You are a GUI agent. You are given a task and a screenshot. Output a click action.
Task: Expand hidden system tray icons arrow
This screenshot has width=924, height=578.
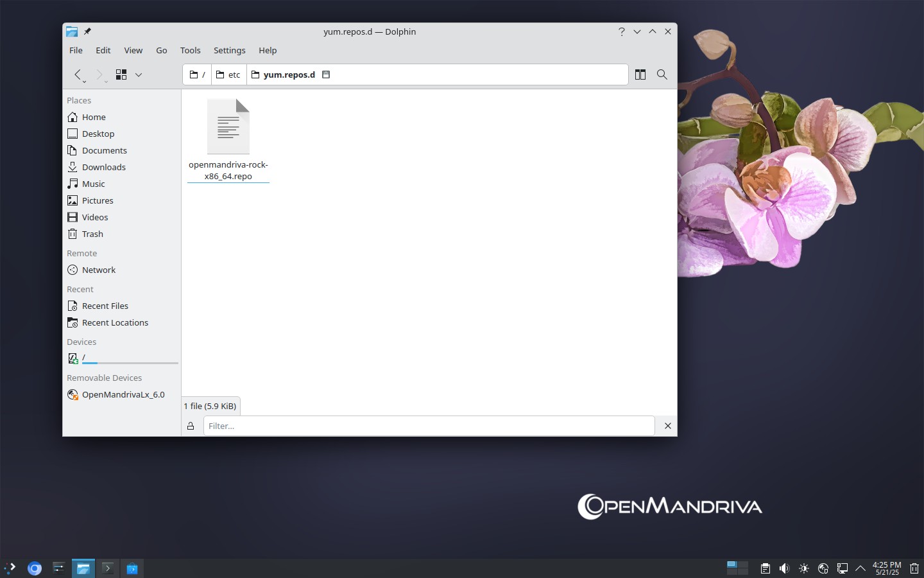coord(860,568)
